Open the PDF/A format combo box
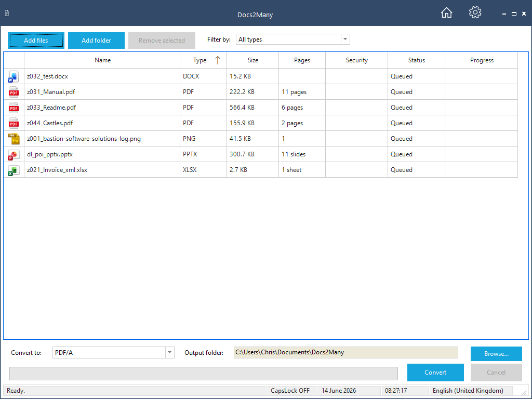532x399 pixels. [113, 353]
